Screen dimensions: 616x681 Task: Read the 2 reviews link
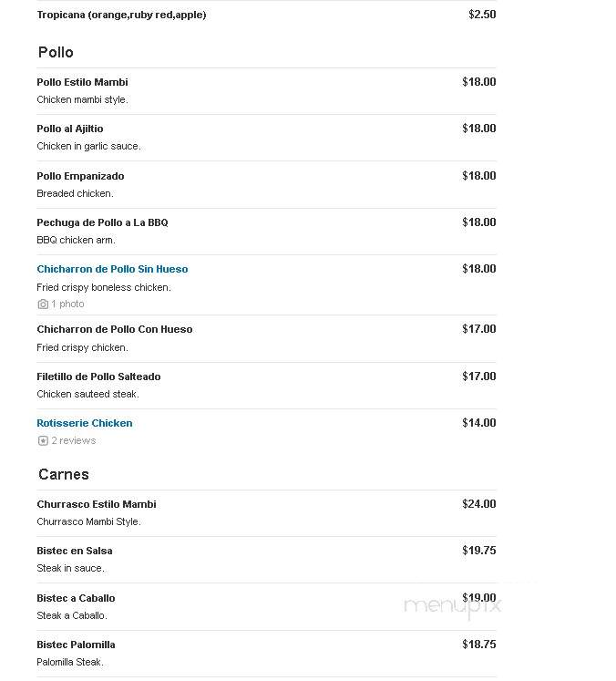tap(74, 440)
